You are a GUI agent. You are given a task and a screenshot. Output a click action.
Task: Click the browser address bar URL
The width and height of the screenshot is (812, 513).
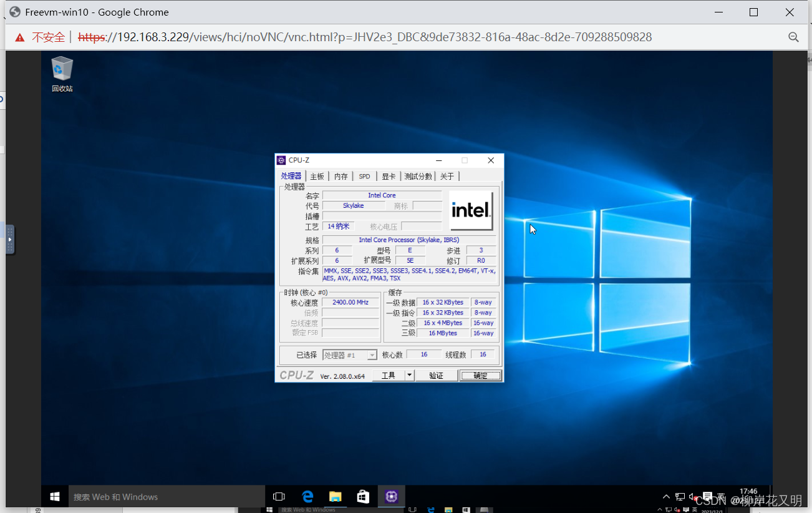365,37
